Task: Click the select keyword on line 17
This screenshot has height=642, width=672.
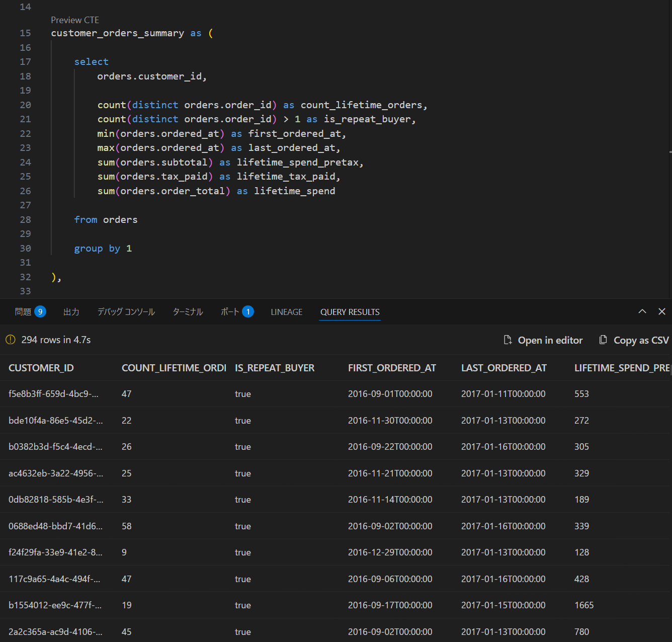Action: (92, 62)
